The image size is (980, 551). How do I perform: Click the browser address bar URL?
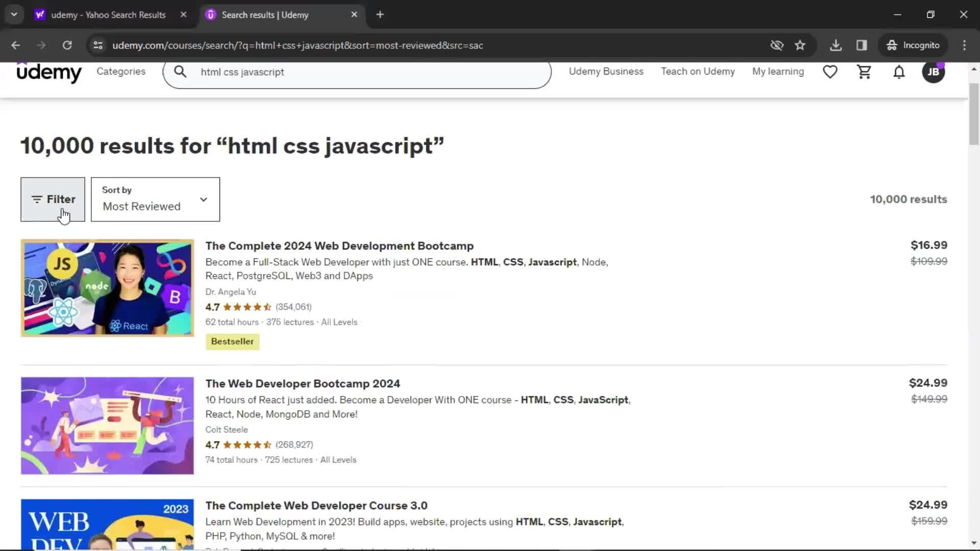pyautogui.click(x=298, y=45)
